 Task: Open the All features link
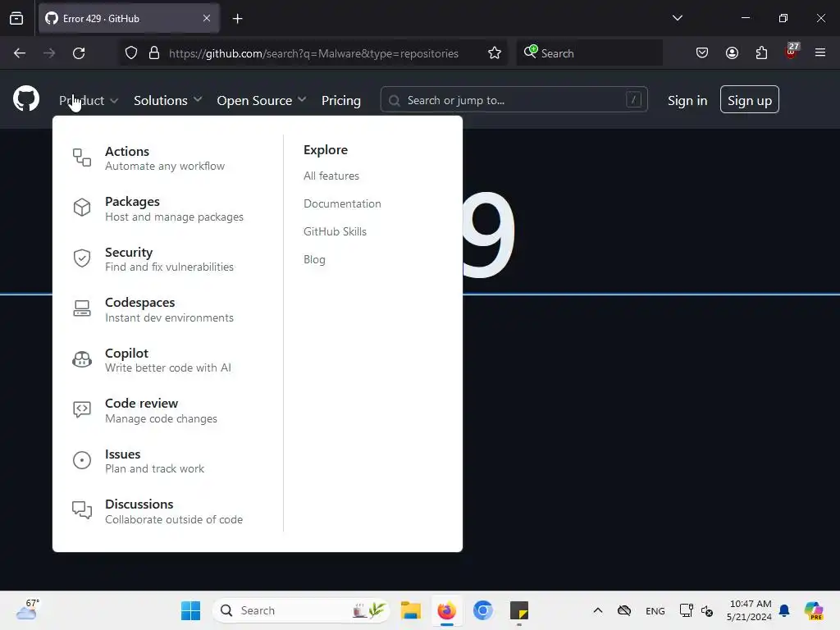point(331,176)
